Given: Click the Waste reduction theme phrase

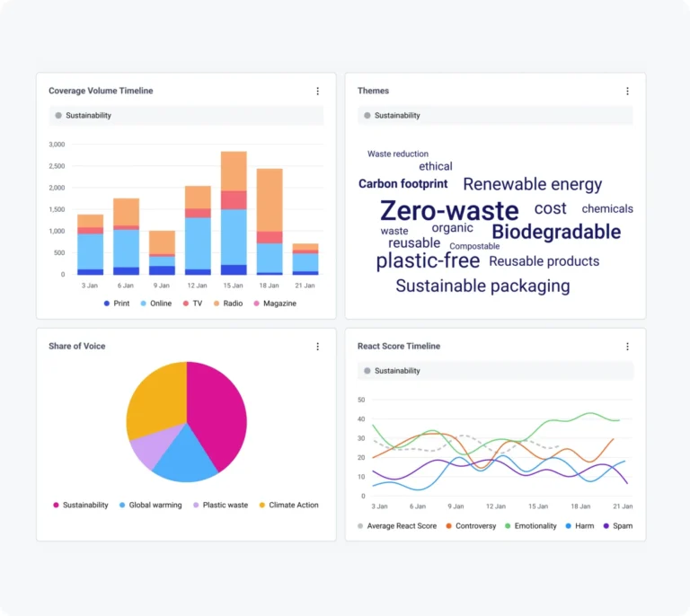Looking at the screenshot, I should coord(398,154).
